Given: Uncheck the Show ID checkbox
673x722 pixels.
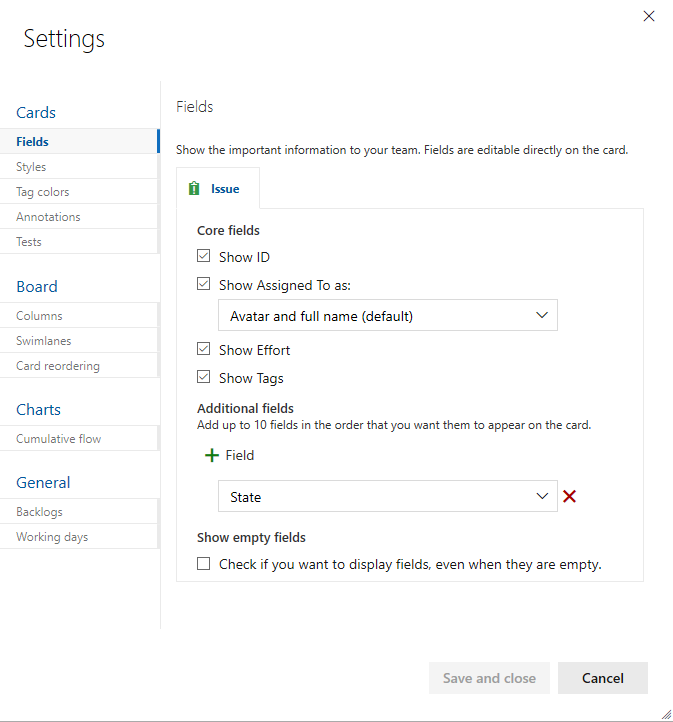Looking at the screenshot, I should (203, 256).
